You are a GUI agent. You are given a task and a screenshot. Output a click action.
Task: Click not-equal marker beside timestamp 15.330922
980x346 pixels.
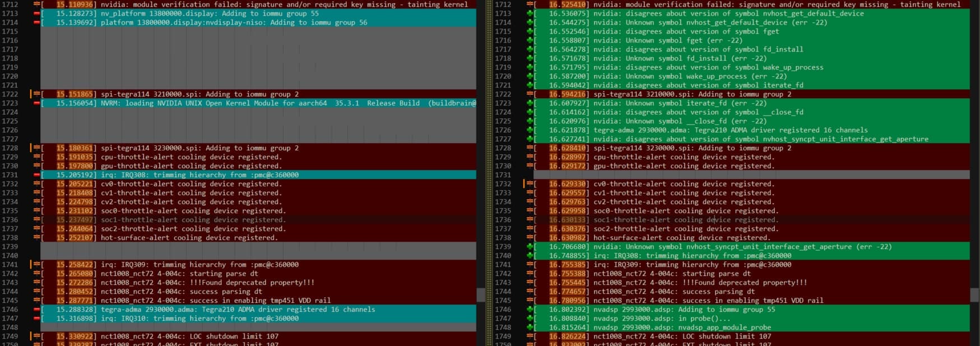click(36, 336)
